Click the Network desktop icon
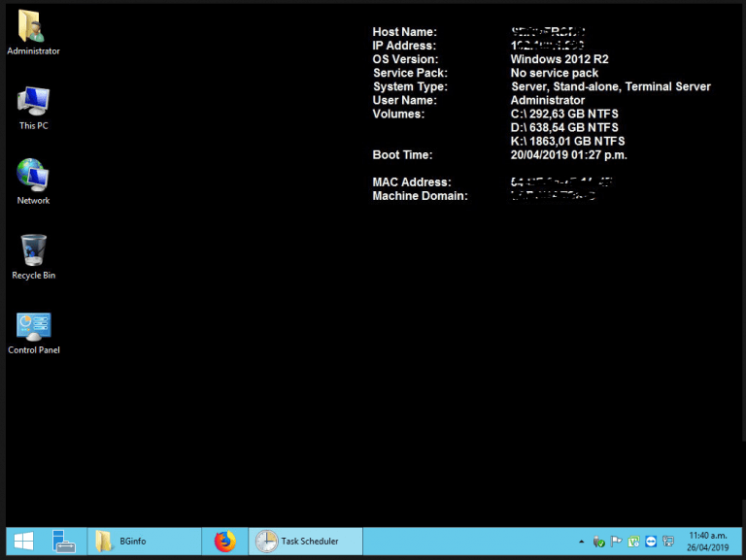 click(33, 178)
